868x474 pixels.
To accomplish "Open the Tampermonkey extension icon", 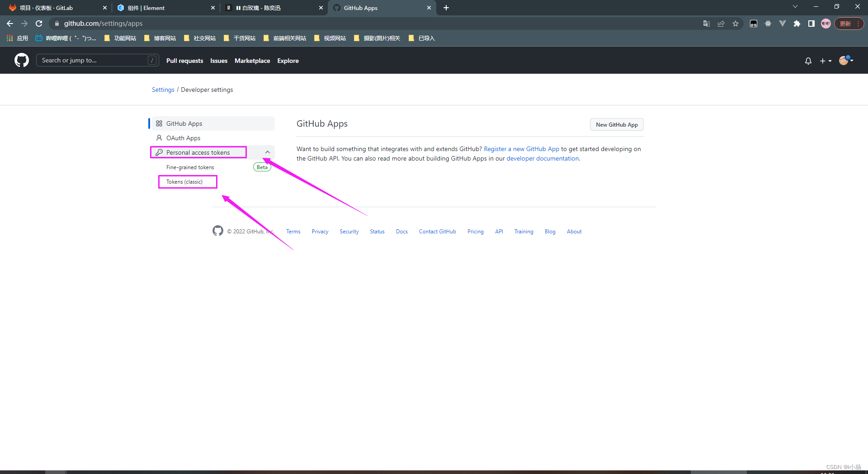I will pyautogui.click(x=754, y=24).
